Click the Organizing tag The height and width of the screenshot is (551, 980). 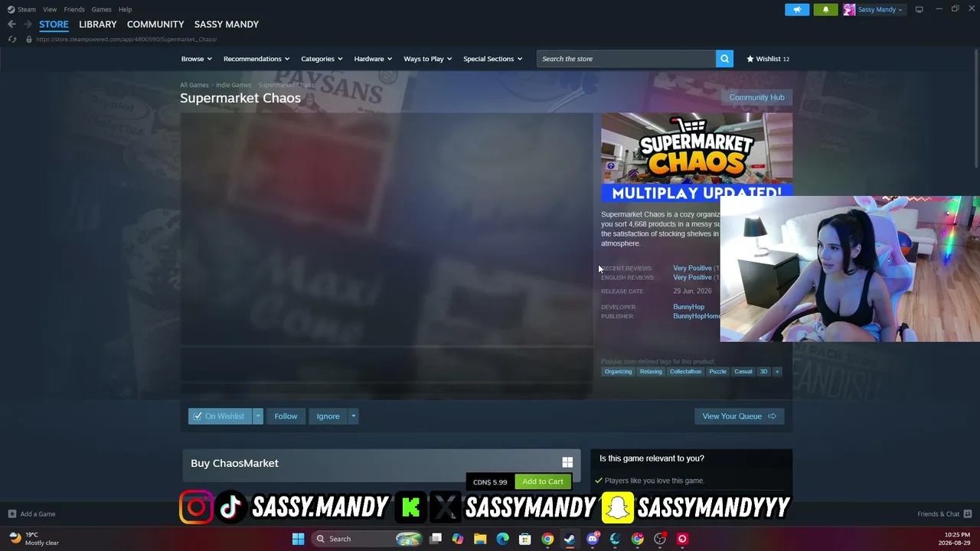pyautogui.click(x=618, y=372)
